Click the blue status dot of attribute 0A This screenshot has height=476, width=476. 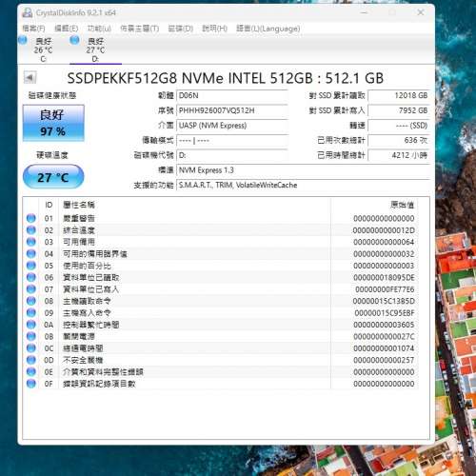[x=31, y=325]
